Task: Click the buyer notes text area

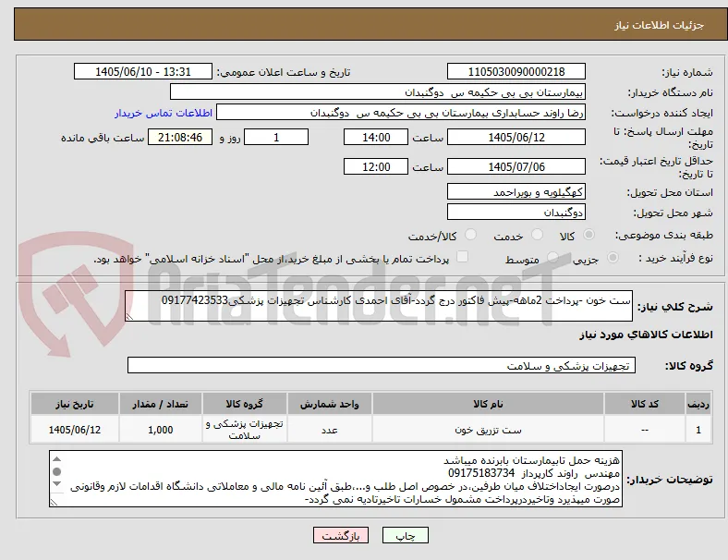Action: click(335, 479)
